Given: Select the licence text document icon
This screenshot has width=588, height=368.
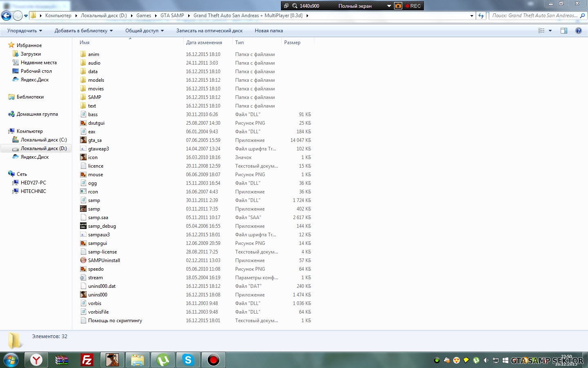Looking at the screenshot, I should (83, 166).
